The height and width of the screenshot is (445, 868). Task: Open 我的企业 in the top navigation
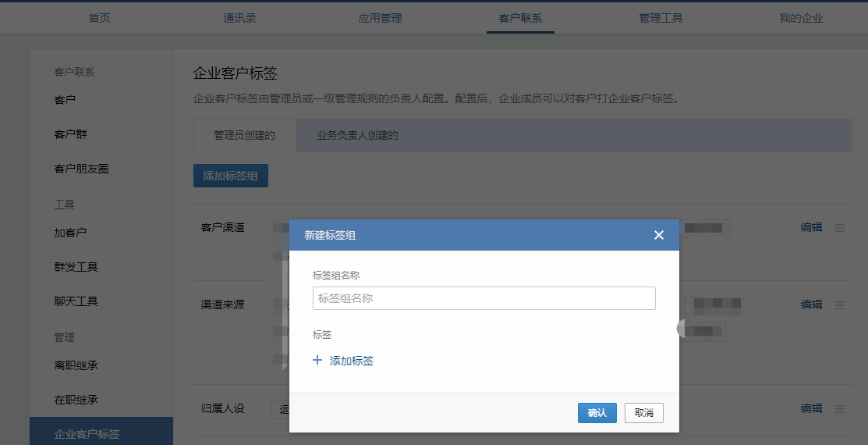[801, 18]
